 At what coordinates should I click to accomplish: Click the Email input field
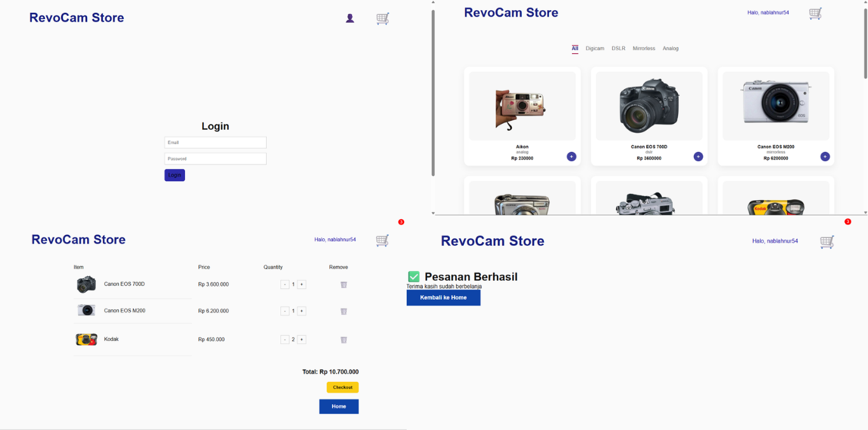(215, 142)
